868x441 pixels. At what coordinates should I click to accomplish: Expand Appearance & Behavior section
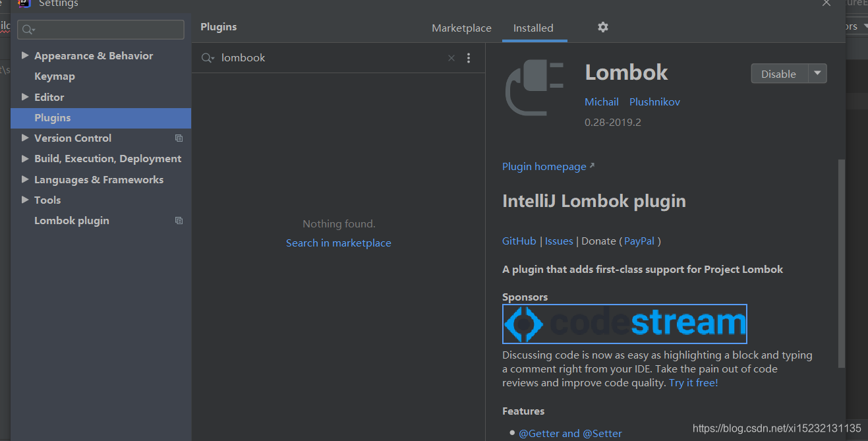25,55
